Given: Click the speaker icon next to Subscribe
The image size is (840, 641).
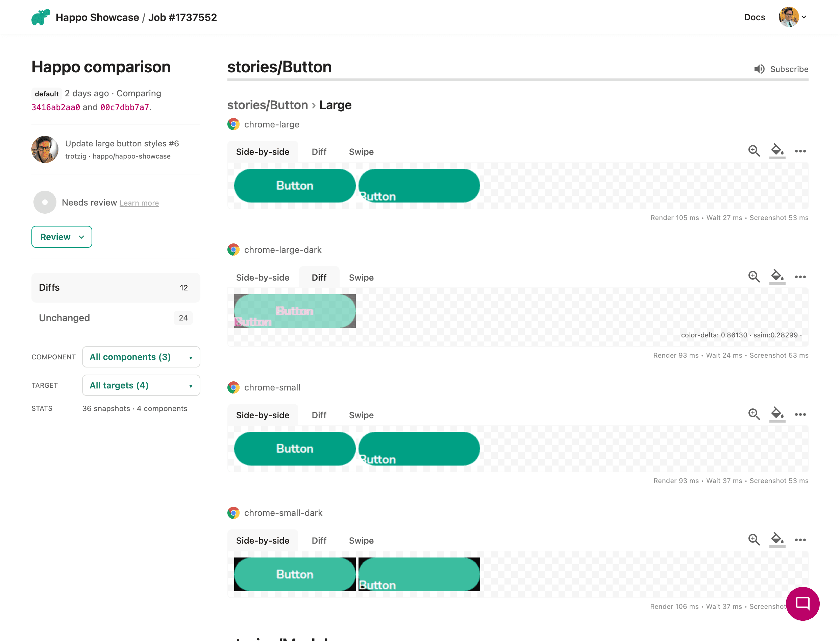Looking at the screenshot, I should pyautogui.click(x=759, y=69).
